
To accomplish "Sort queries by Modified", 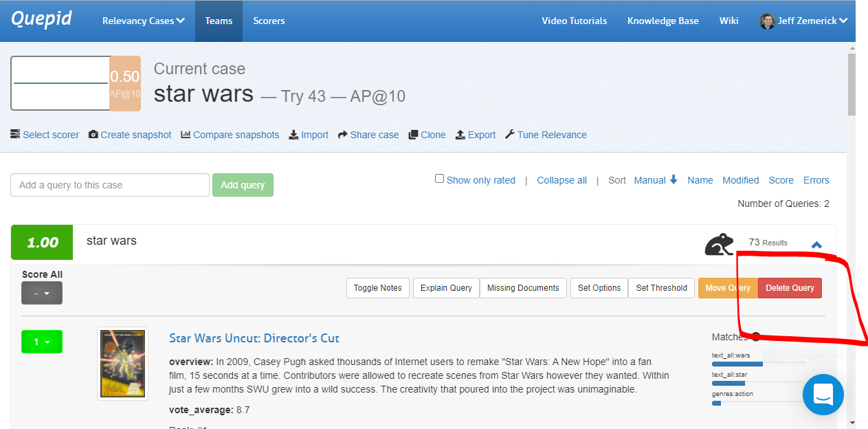I will [x=741, y=180].
